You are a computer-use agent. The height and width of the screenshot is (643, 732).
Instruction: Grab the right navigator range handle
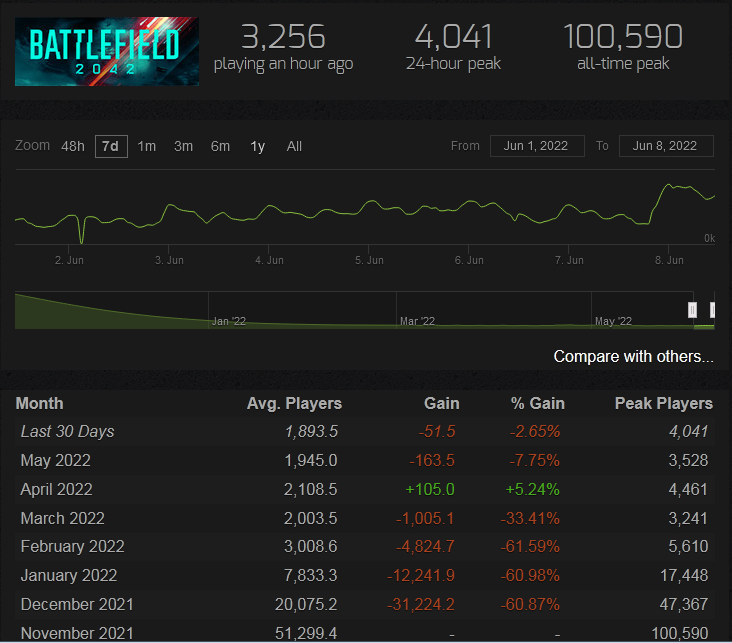(x=712, y=310)
